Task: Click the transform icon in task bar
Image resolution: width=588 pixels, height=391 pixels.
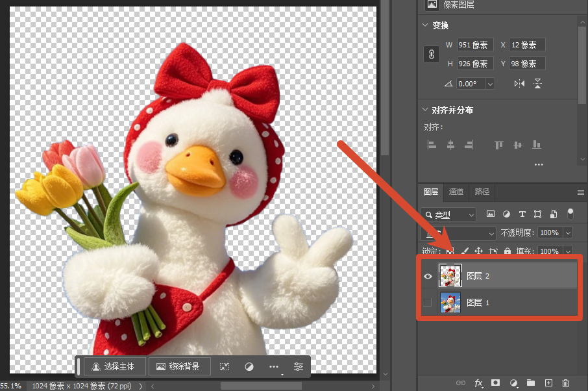Action: pyautogui.click(x=225, y=366)
